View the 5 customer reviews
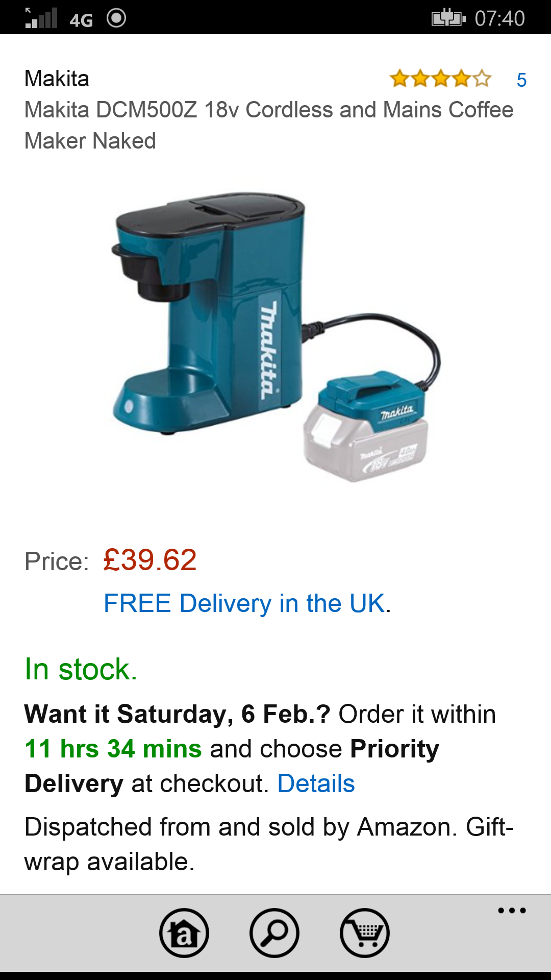This screenshot has width=551, height=980. point(521,80)
